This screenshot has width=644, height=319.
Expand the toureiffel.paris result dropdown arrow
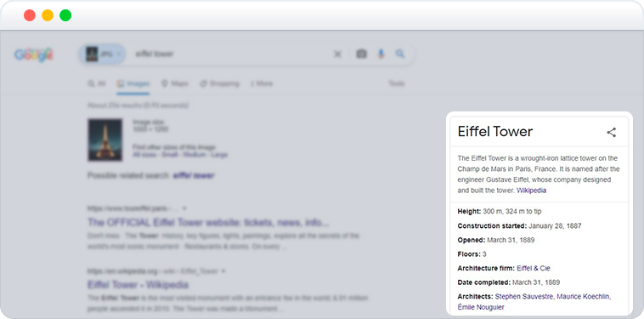pyautogui.click(x=184, y=208)
